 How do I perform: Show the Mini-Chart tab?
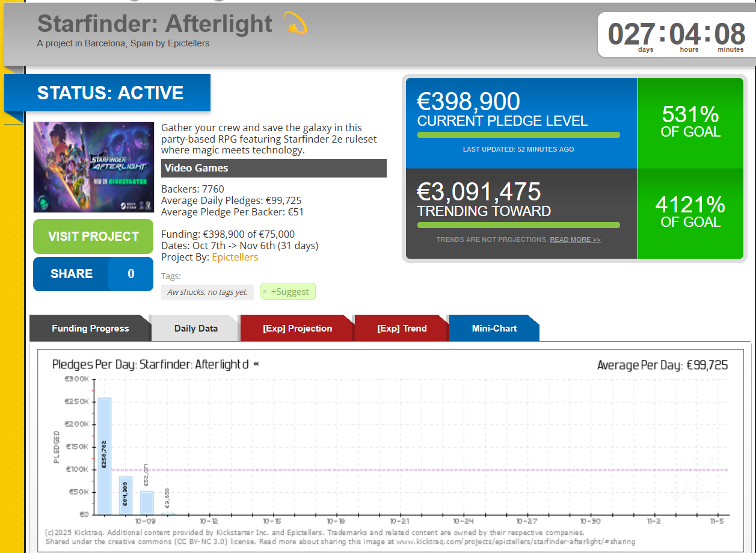494,329
